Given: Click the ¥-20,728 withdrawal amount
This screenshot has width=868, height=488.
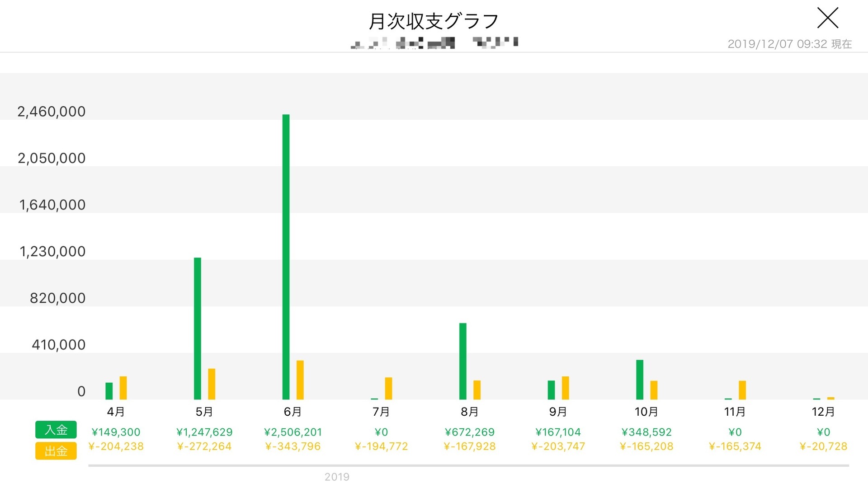Looking at the screenshot, I should coord(823,446).
